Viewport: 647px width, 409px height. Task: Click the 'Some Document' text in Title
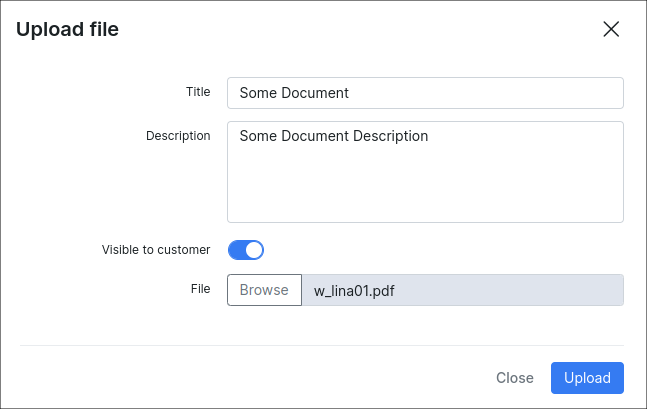click(294, 93)
